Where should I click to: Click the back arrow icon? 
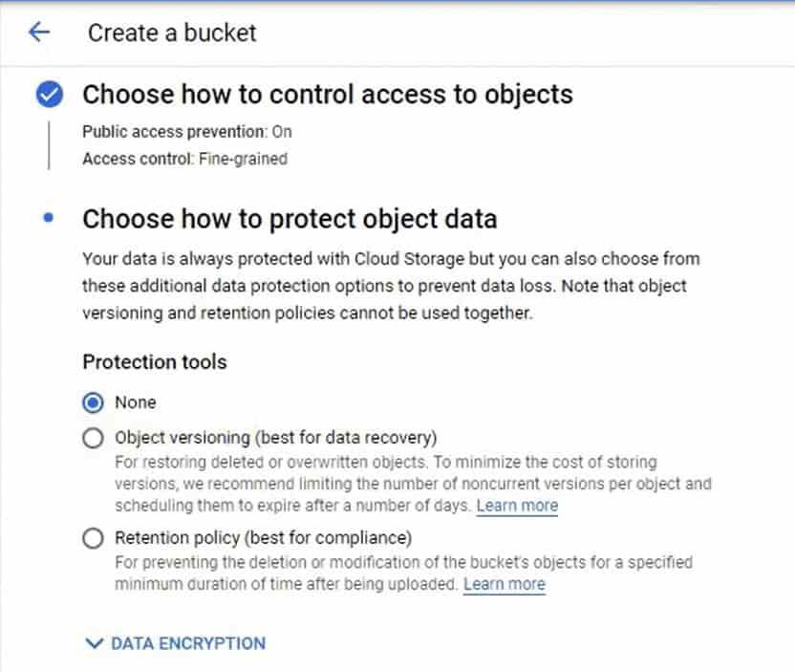tap(38, 33)
